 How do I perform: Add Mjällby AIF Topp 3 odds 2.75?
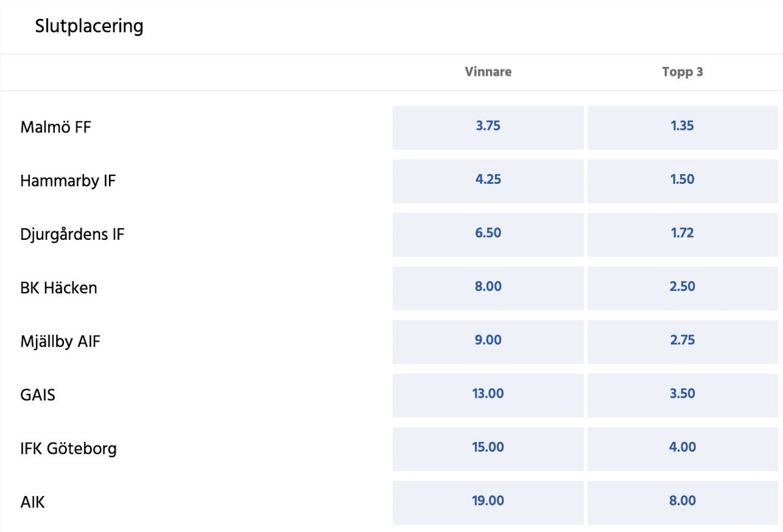coord(683,342)
